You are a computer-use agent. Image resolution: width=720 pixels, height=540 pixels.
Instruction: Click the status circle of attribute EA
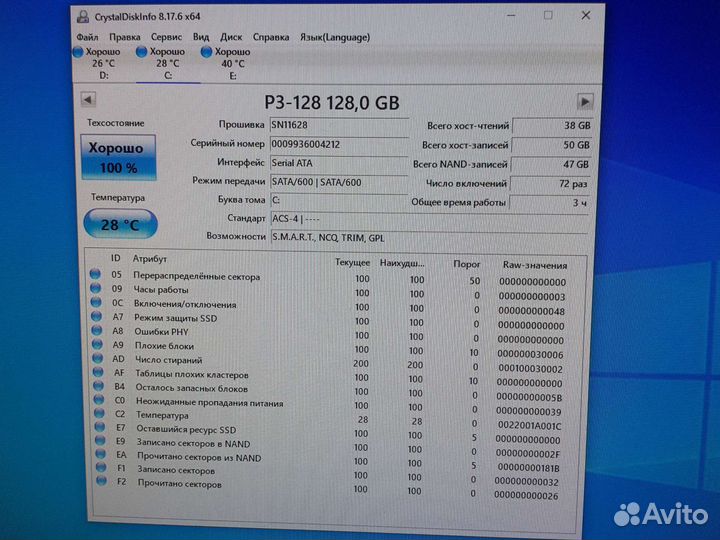point(101,454)
